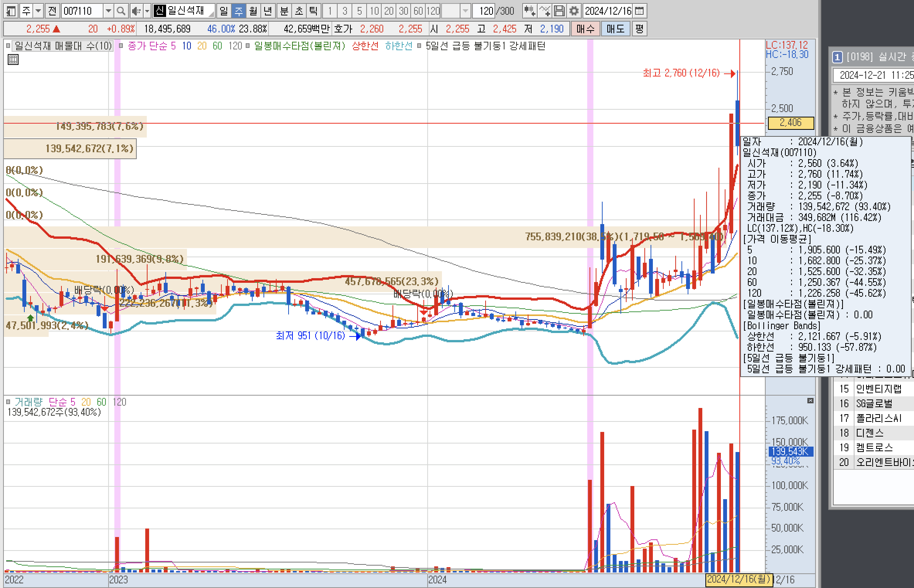
Task: Toggle the 종가 단순 moving average checkbox
Action: pyautogui.click(x=121, y=46)
